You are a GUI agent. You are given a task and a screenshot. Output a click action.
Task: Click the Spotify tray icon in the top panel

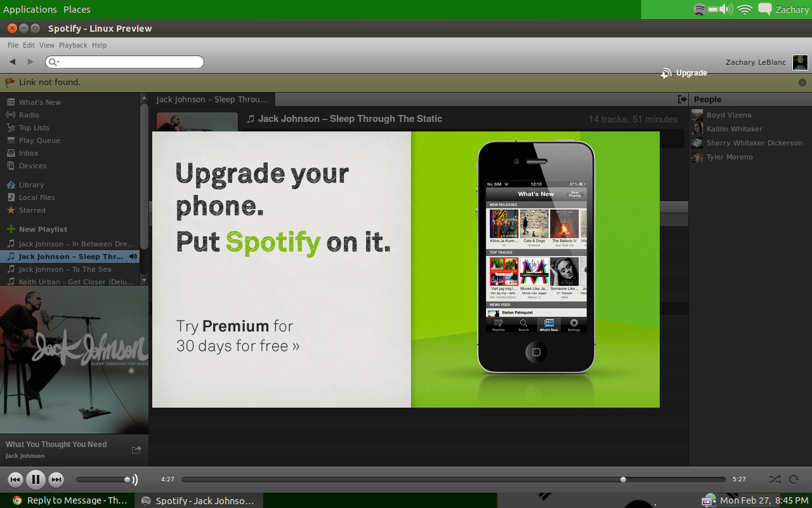click(x=700, y=10)
